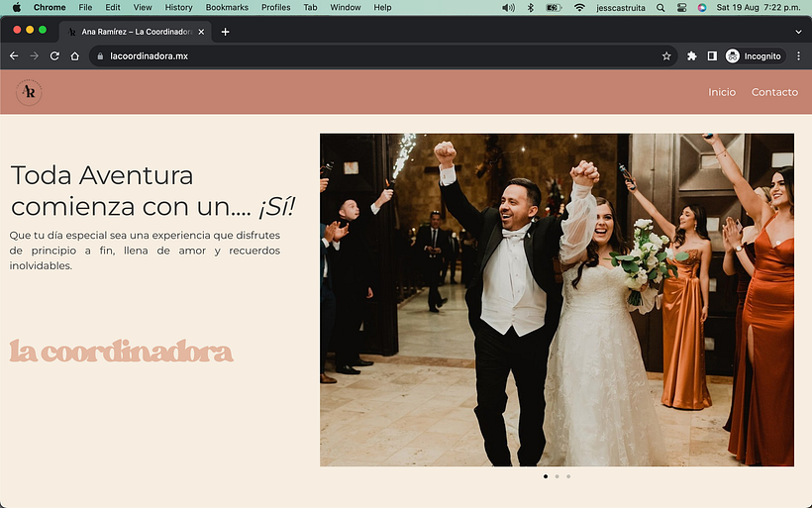812x508 pixels.
Task: Go to the home page icon
Action: coord(75,55)
